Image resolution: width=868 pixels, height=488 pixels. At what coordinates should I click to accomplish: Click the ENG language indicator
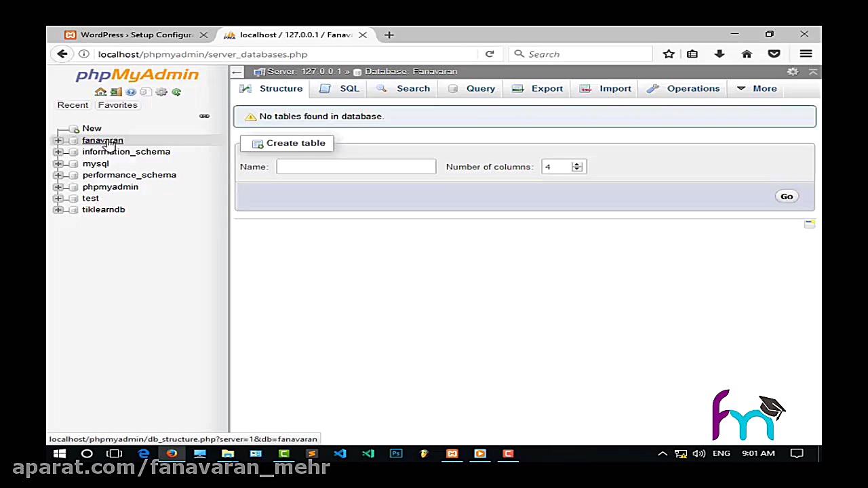coord(722,453)
